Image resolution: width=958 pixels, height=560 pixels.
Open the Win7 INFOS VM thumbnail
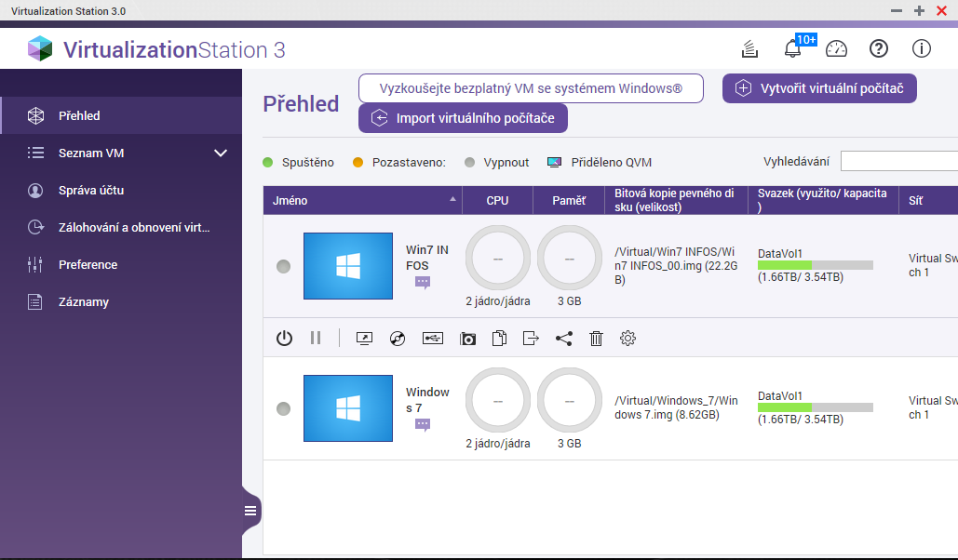click(348, 266)
